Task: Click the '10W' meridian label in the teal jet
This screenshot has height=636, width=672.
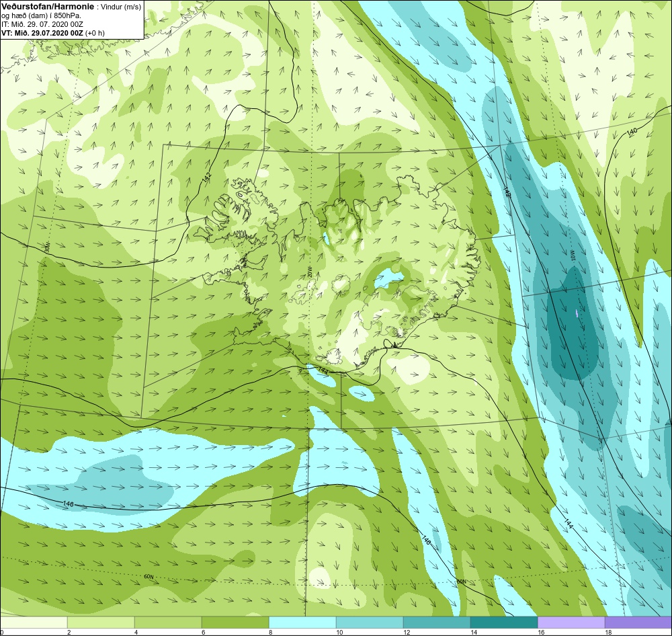Action: pyautogui.click(x=573, y=255)
